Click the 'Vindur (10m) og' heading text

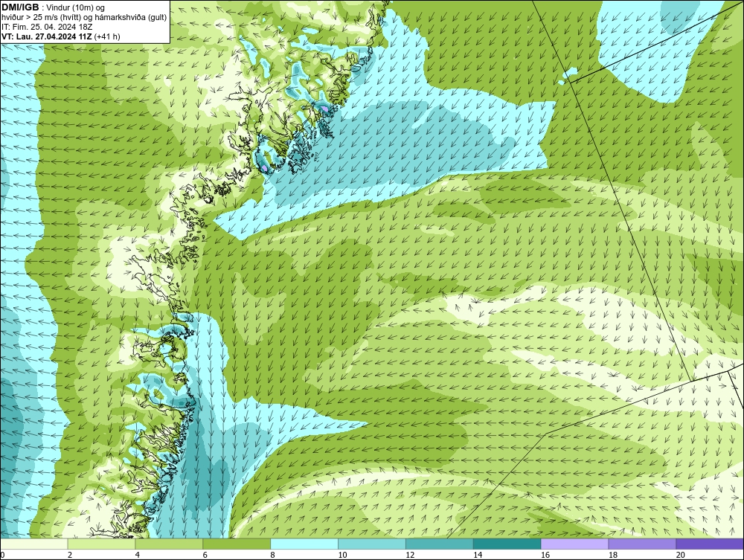point(75,7)
